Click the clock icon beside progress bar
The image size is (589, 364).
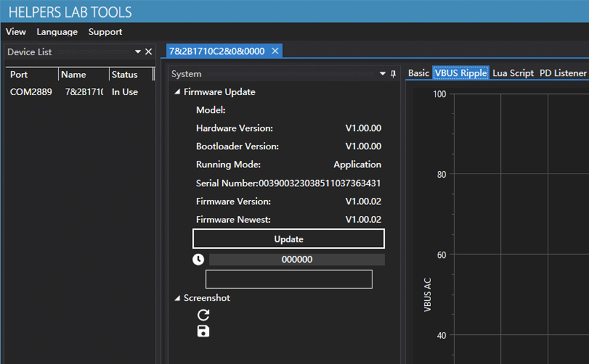tap(198, 260)
